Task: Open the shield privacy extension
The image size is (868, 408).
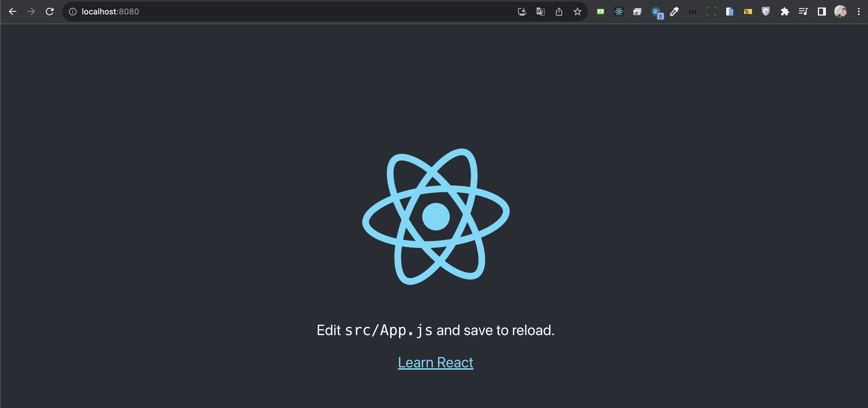Action: click(766, 12)
